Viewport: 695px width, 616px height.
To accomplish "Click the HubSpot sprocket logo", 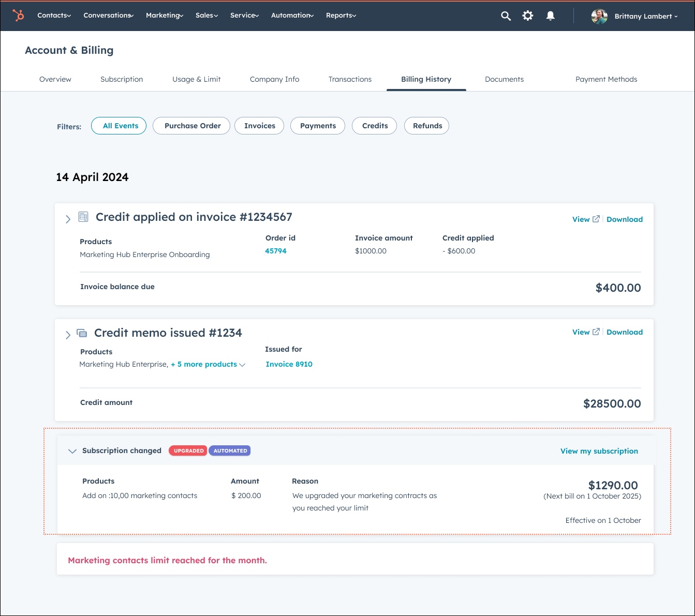I will (x=18, y=16).
